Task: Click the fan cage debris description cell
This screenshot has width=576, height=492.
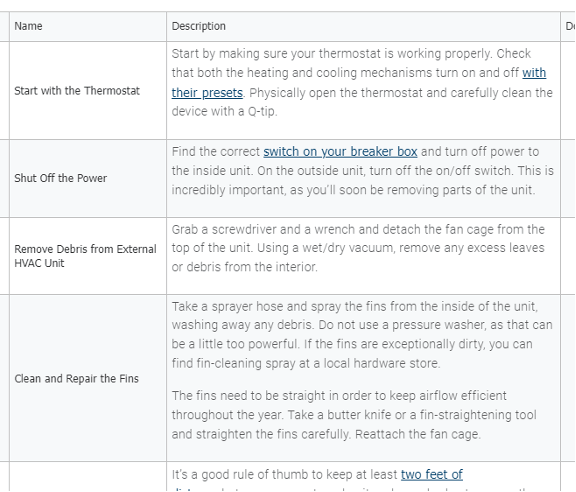Action: tap(363, 256)
